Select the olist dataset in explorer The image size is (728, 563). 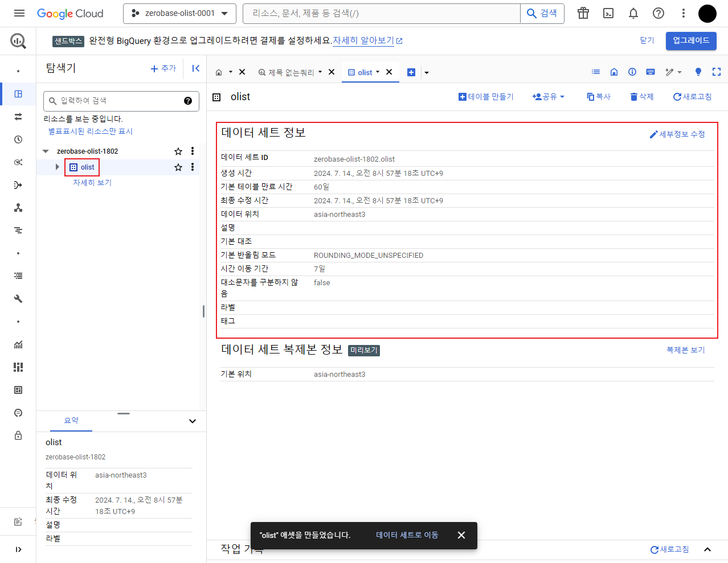[82, 167]
